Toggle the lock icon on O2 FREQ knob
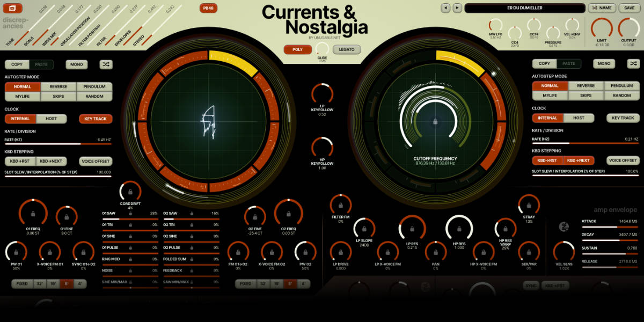 289,214
